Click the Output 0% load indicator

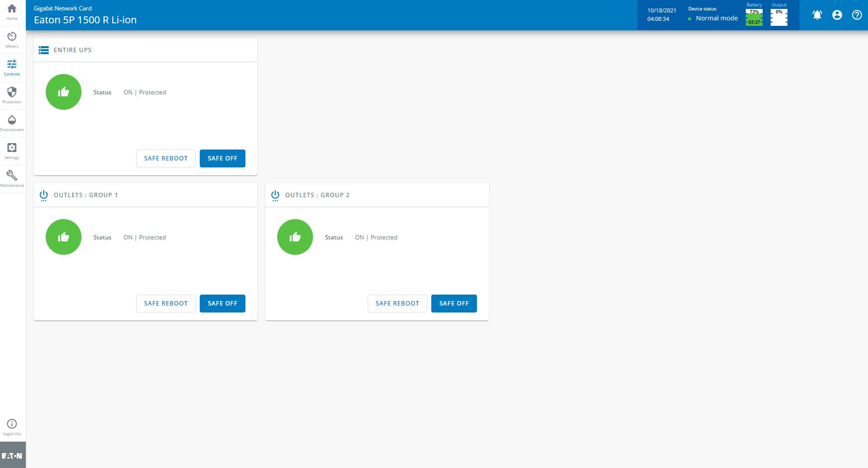pos(779,17)
